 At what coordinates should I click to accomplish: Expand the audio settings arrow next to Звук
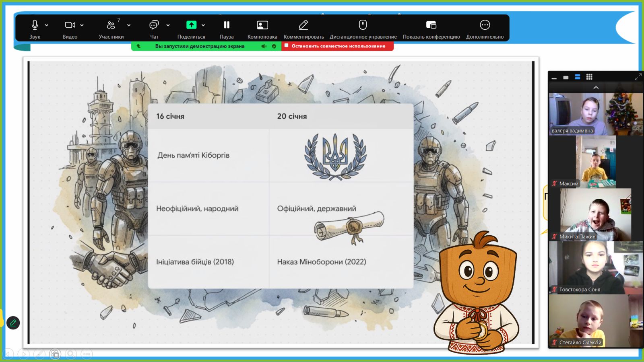[47, 25]
